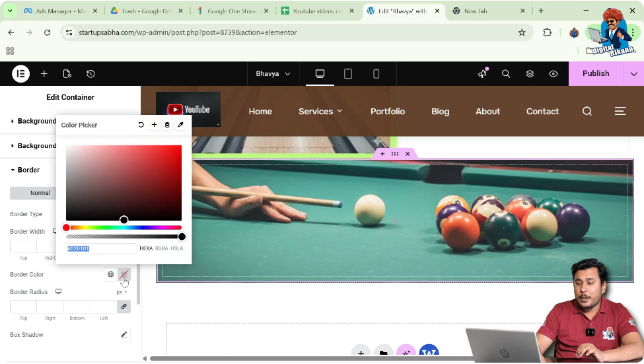Activate the eyedropper in Color Picker
The image size is (644, 364).
[x=180, y=125]
